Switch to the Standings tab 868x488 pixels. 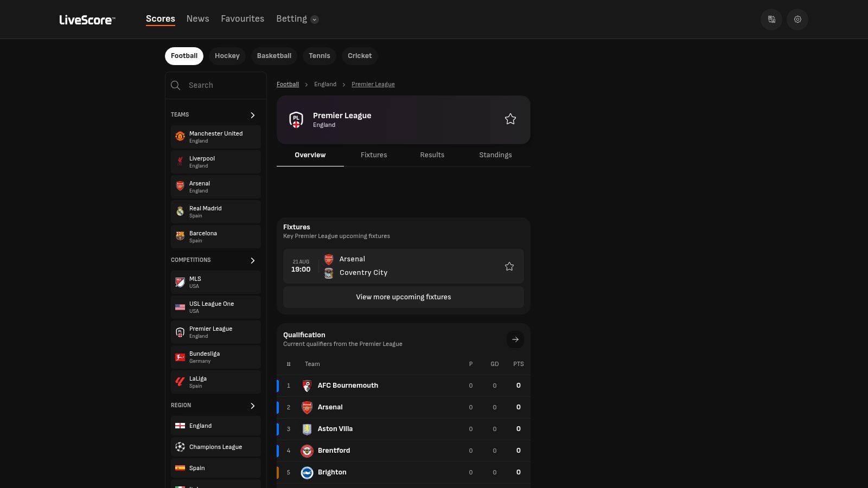[x=495, y=155]
